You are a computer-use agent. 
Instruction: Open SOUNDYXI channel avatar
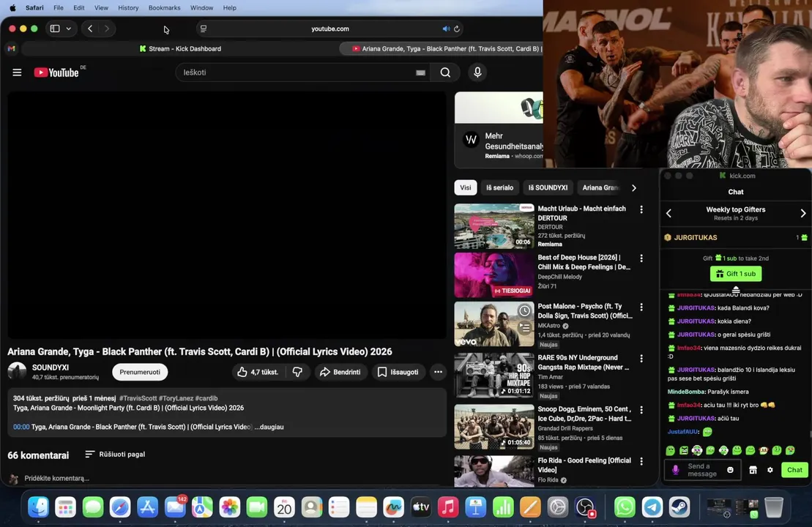(x=17, y=372)
